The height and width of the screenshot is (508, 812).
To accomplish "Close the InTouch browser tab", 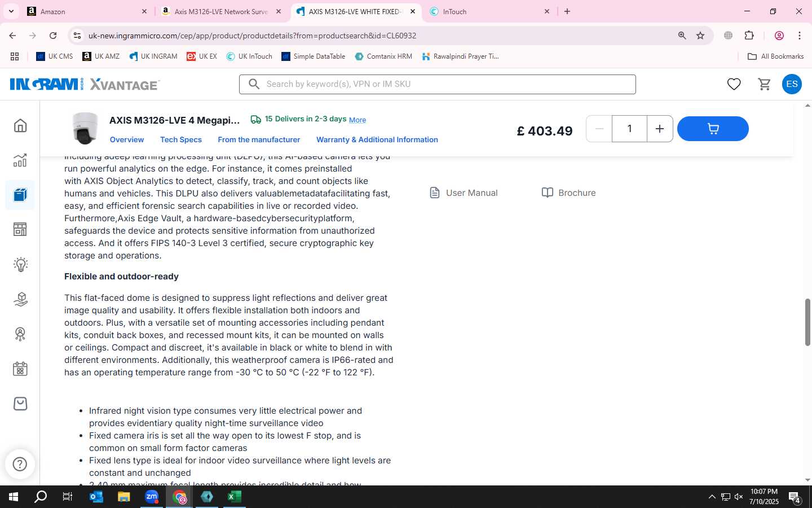I will 546,11.
